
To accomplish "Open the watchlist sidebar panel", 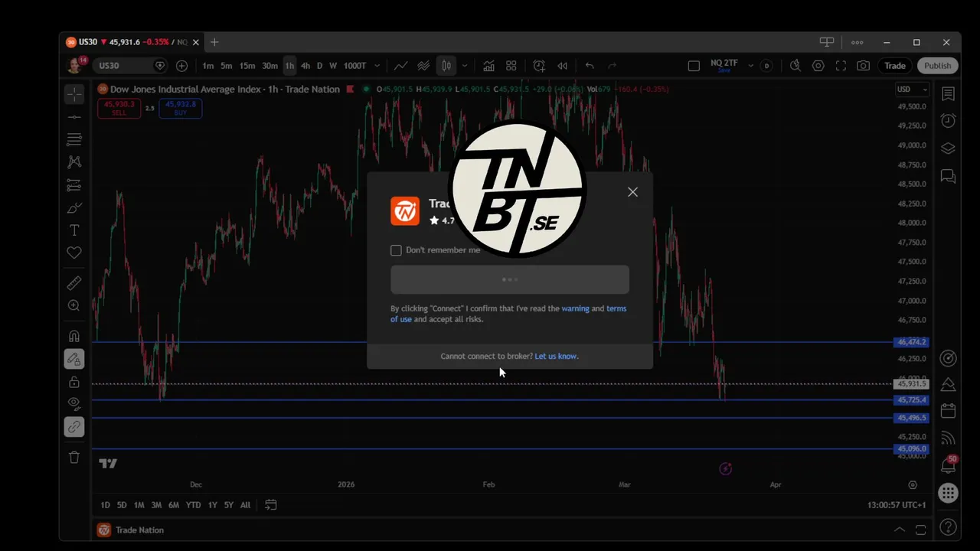I will tap(948, 94).
